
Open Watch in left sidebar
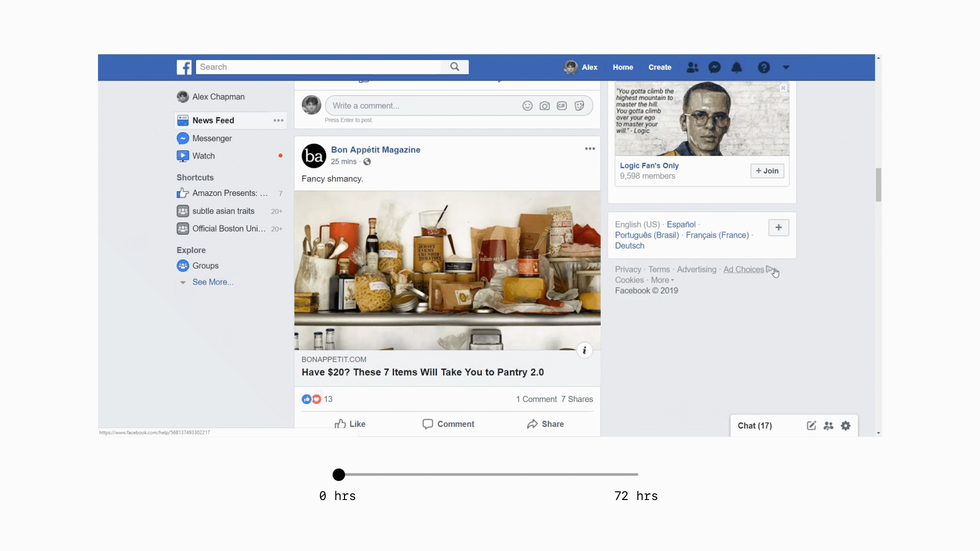pyautogui.click(x=203, y=156)
